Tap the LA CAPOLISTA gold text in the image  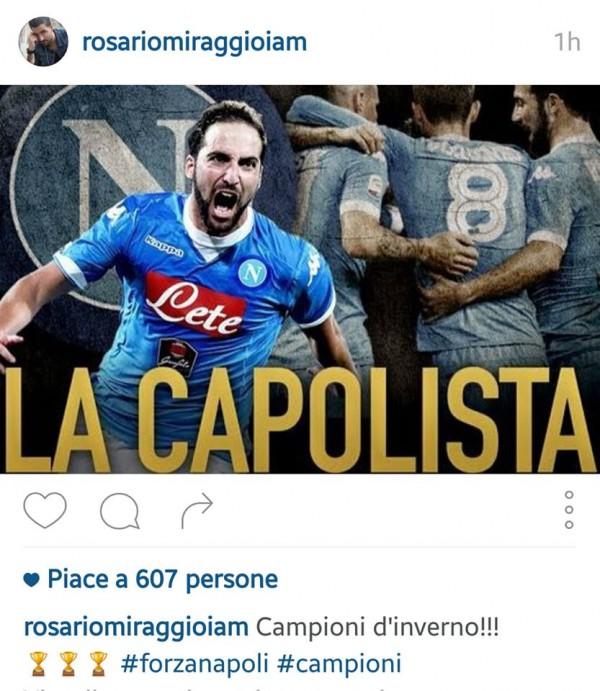click(x=300, y=420)
